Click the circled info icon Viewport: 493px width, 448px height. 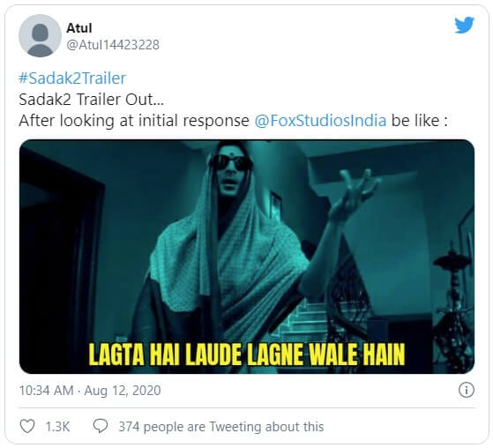click(466, 390)
